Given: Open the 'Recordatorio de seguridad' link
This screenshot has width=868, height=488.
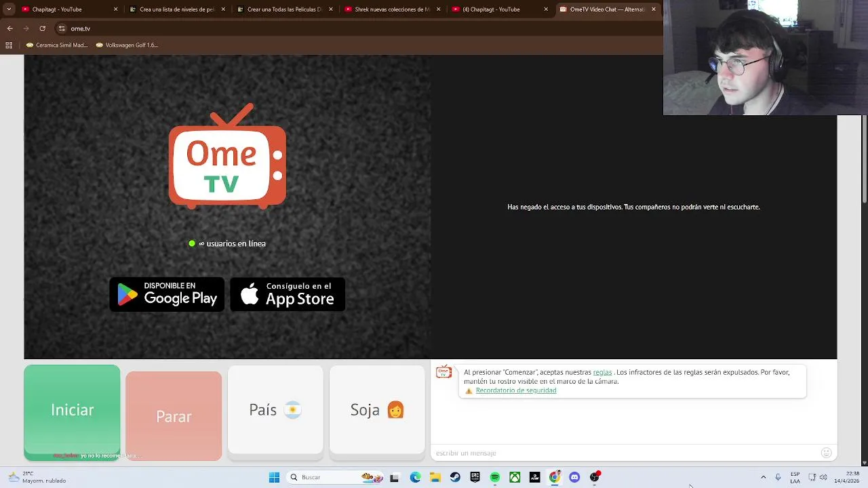Looking at the screenshot, I should tap(515, 390).
